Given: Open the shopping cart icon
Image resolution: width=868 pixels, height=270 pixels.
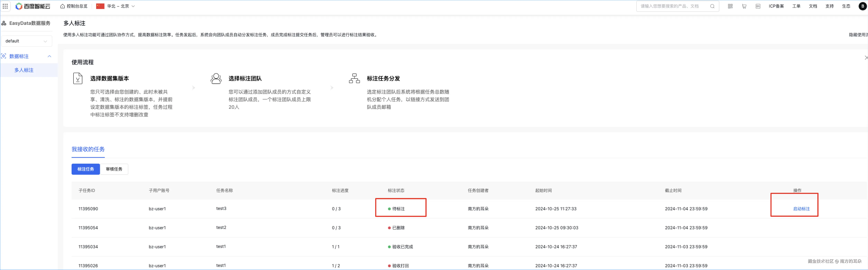Looking at the screenshot, I should click(x=744, y=6).
